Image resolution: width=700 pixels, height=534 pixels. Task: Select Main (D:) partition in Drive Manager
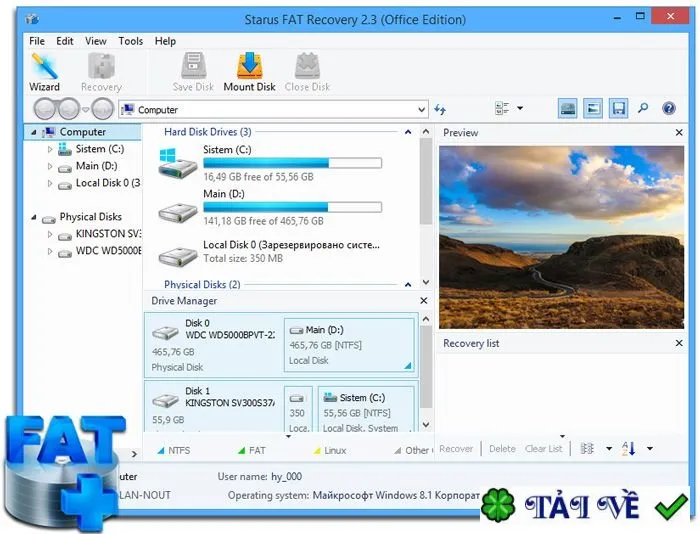(349, 345)
